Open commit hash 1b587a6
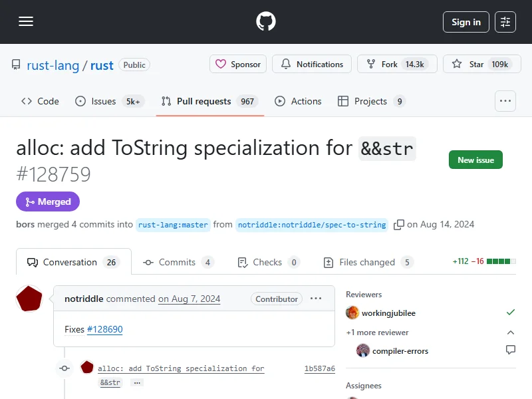This screenshot has height=399, width=532. click(319, 368)
